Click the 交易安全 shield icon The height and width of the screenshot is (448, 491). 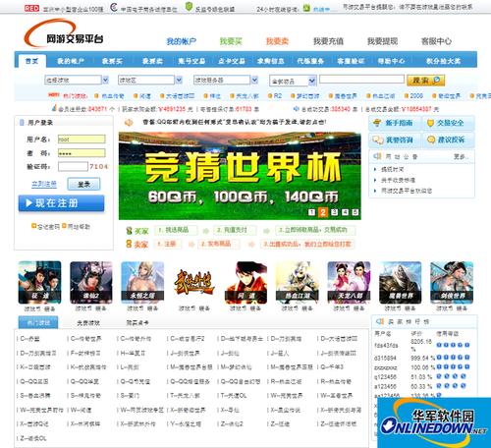point(430,123)
